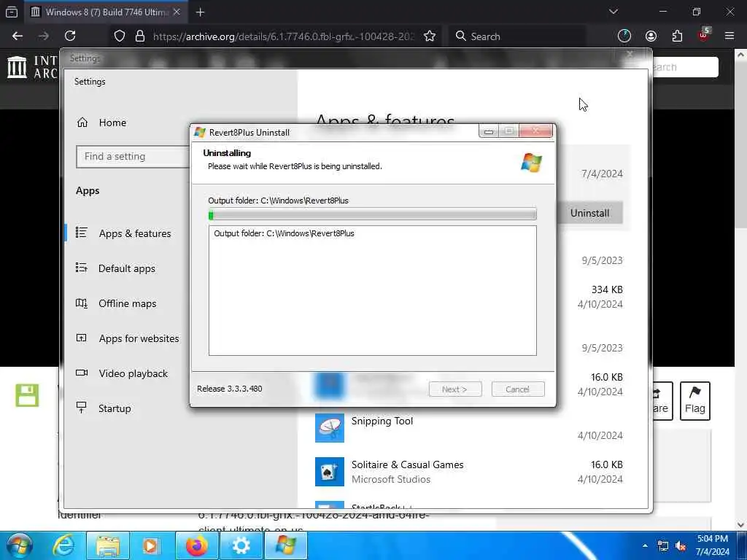Reload the archive.org page

coord(70,36)
